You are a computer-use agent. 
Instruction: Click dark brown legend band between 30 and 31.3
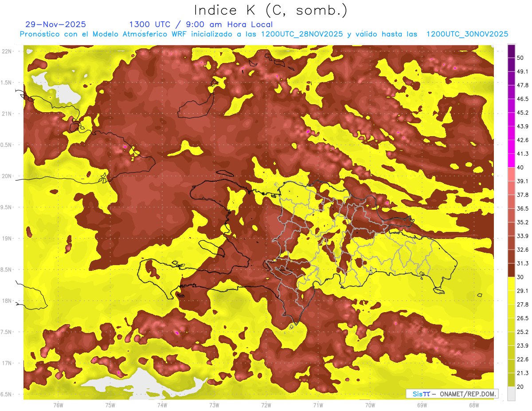[511, 270]
